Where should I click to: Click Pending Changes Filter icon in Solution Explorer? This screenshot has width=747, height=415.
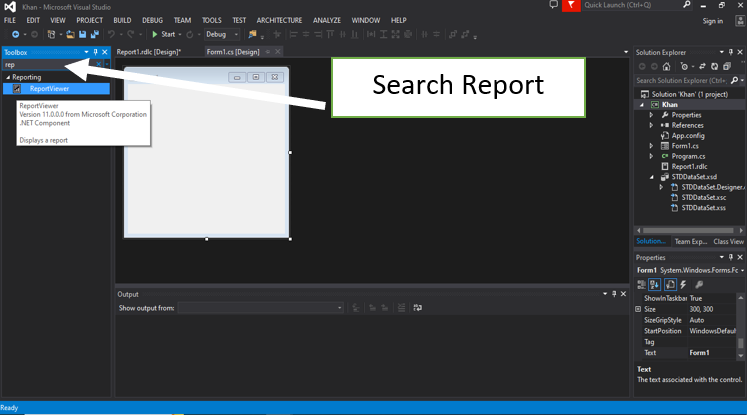click(684, 67)
